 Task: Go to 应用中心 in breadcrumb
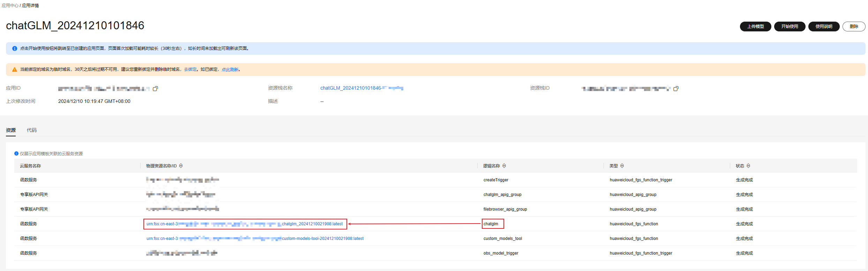pos(10,6)
